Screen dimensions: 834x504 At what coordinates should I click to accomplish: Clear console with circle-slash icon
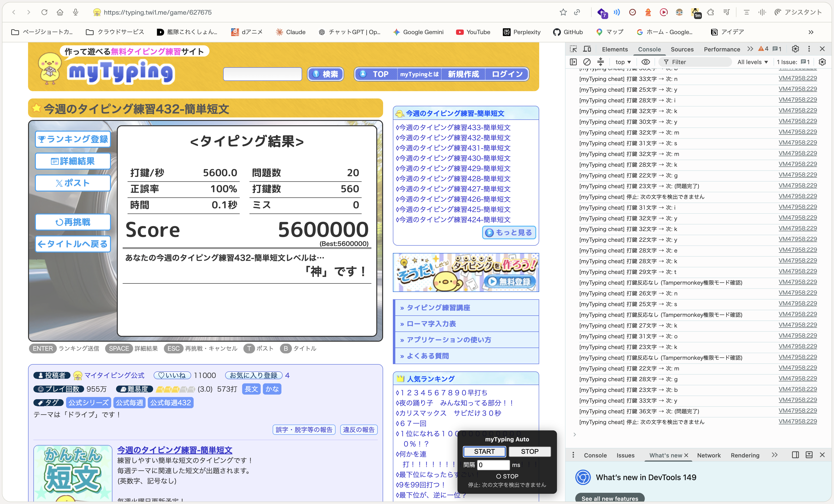tap(587, 62)
